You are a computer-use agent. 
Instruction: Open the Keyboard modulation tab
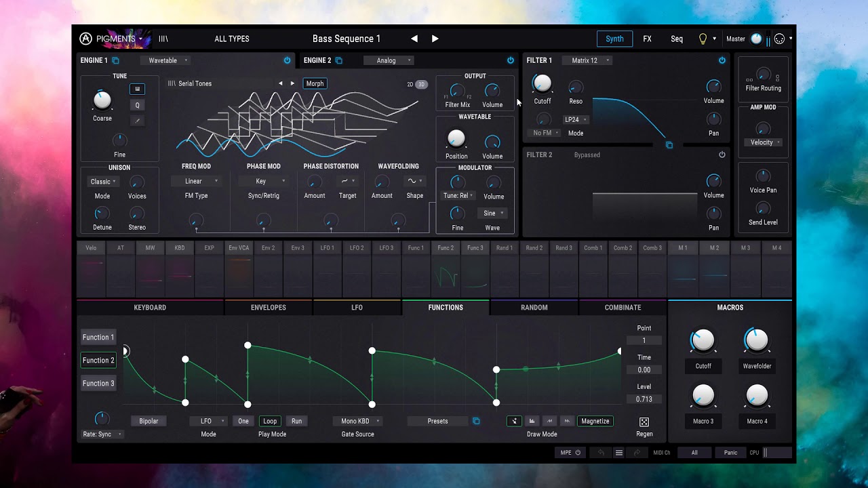click(x=150, y=308)
